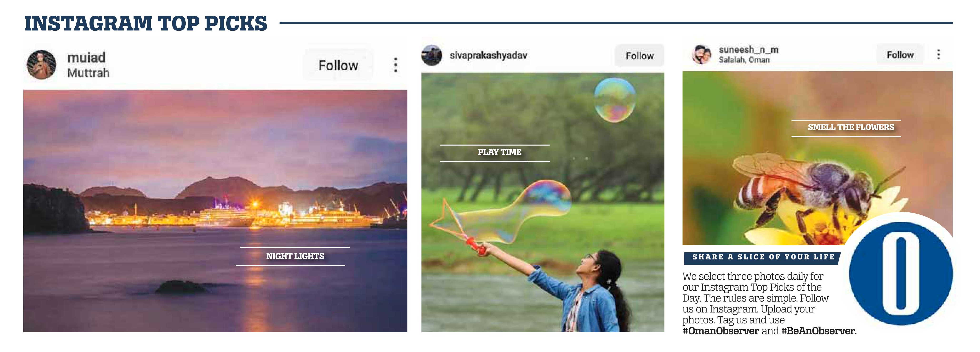Open three-dot menu on muiad post

(396, 65)
